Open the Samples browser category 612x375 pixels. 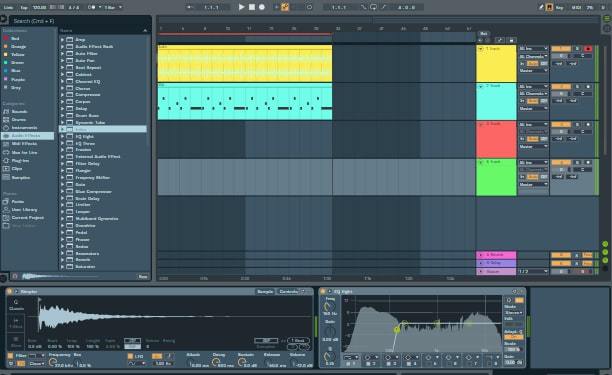point(21,177)
